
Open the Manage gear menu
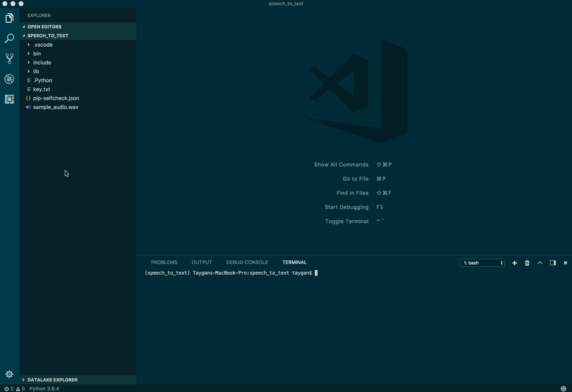coord(9,374)
